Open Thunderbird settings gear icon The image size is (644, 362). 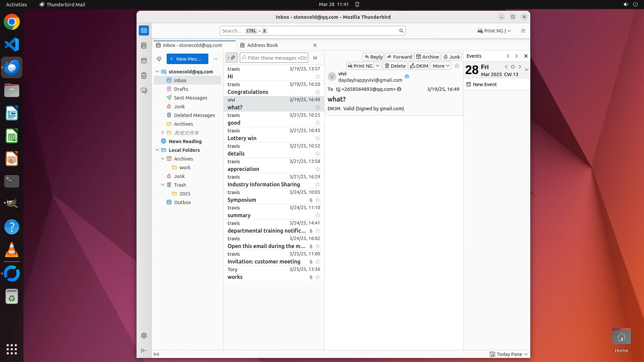(x=144, y=336)
